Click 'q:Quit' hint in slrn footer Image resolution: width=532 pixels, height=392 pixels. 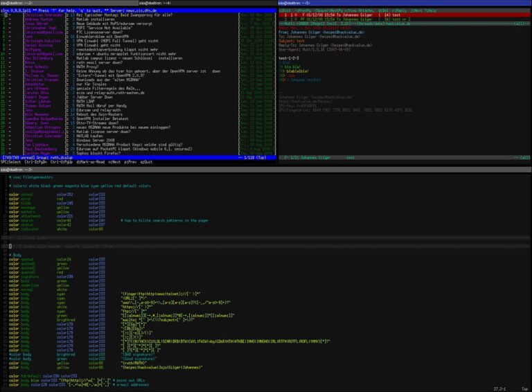(x=146, y=162)
